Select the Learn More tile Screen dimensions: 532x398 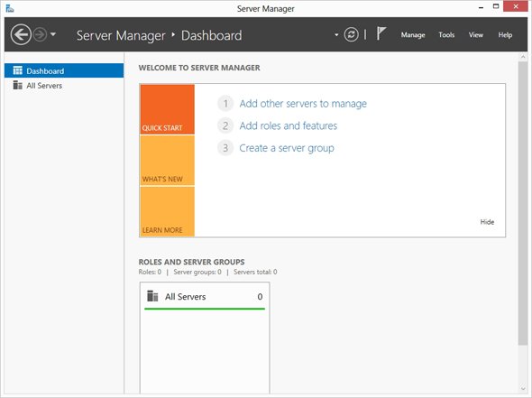[168, 211]
